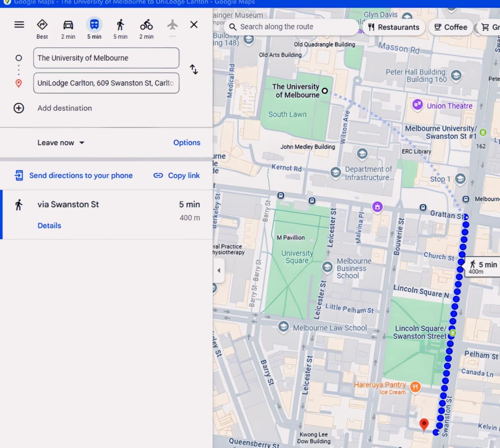The height and width of the screenshot is (448, 500).
Task: Click the Stop 1 marker icon
Action: 460,179
